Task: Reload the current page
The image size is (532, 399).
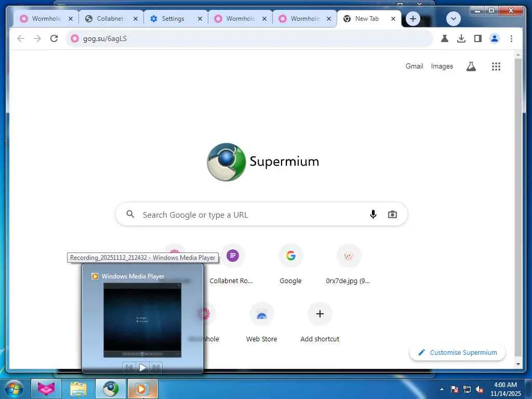Action: coord(54,38)
